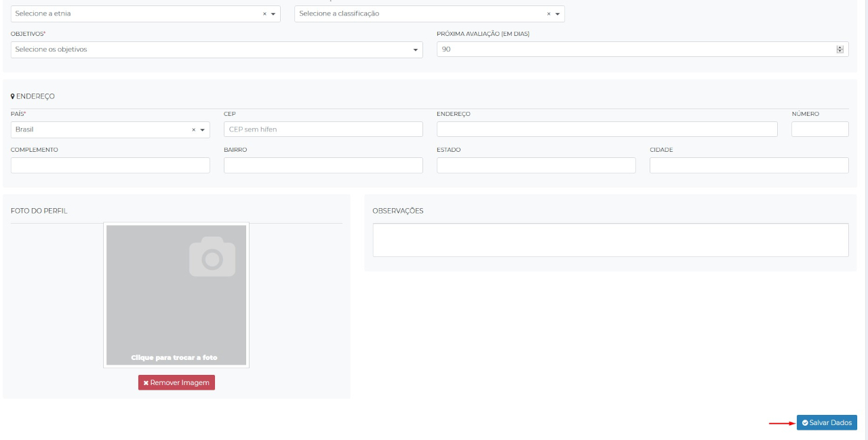Expand the classificação dropdown arrow
Image resolution: width=868 pixels, height=440 pixels.
pos(557,14)
